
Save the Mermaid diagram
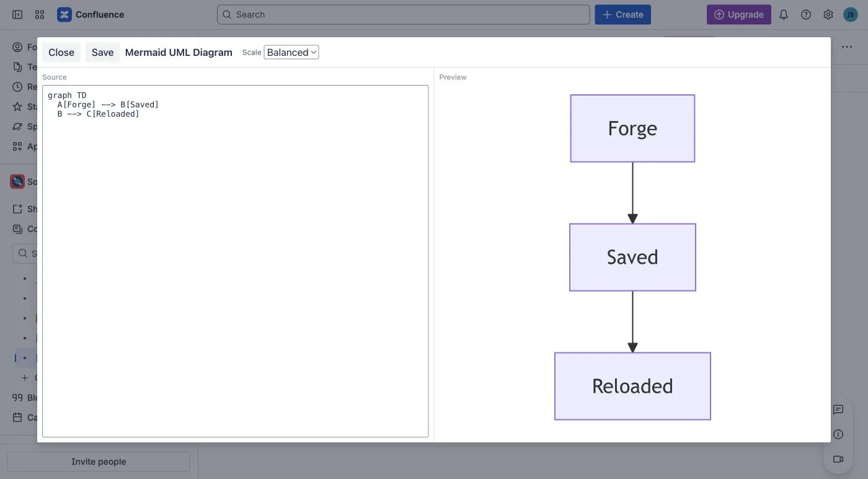pyautogui.click(x=103, y=53)
